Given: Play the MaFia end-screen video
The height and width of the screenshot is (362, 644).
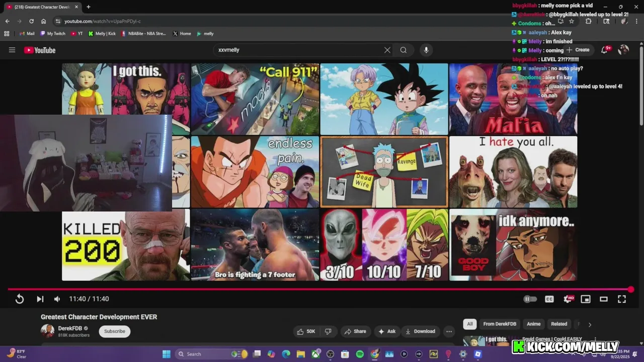Looking at the screenshot, I should (x=513, y=99).
